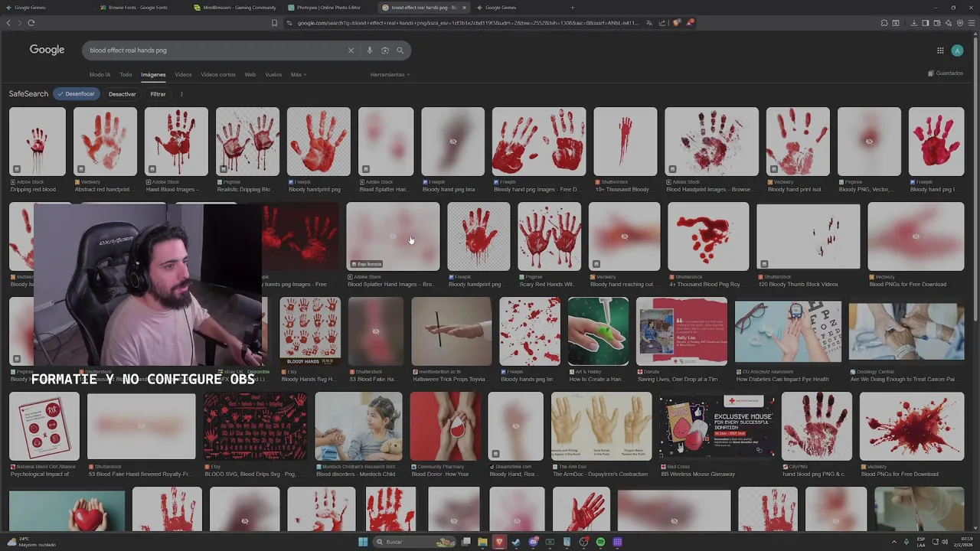Open the Blood Donor community pharmacy thumbnail
Screen dimensions: 980x551
click(x=446, y=426)
